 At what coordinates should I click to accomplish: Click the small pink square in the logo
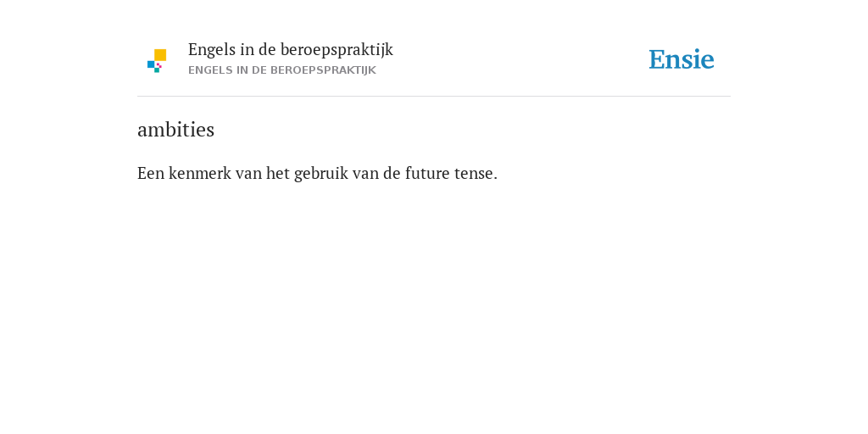pyautogui.click(x=159, y=65)
